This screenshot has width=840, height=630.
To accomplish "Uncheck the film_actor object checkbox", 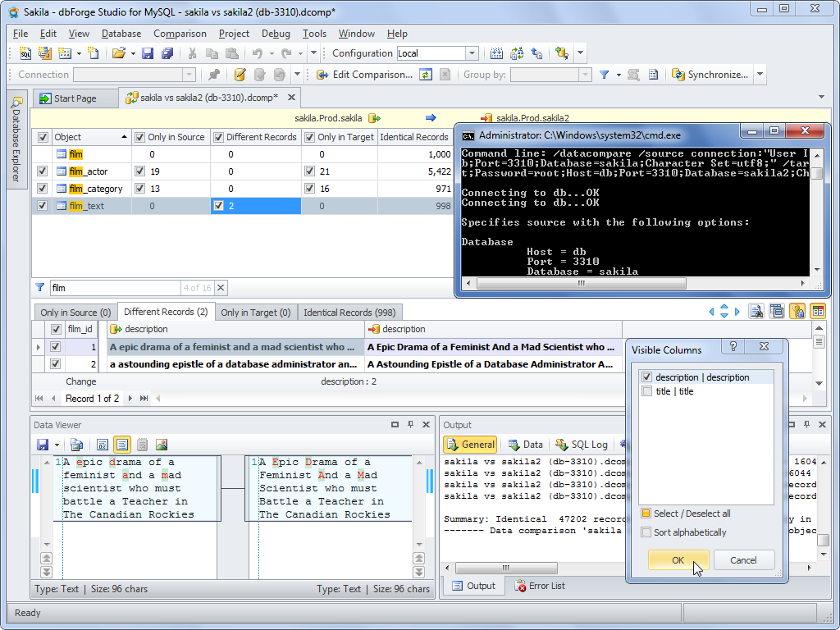I will [x=42, y=171].
